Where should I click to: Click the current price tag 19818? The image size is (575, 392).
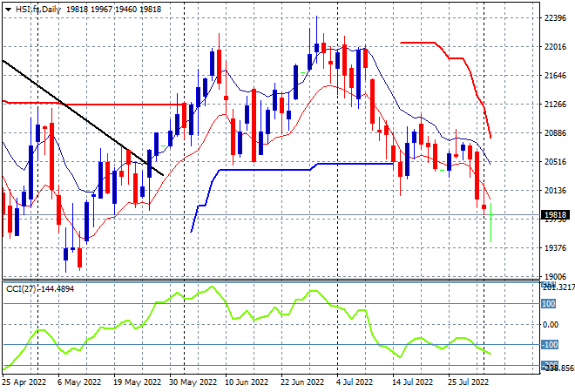(556, 215)
